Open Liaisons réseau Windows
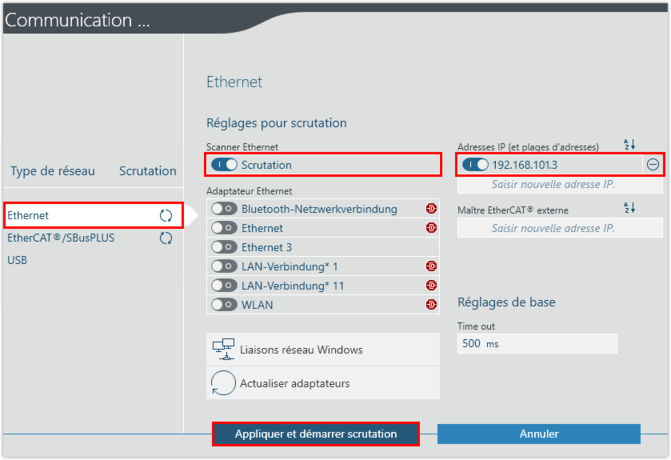 301,350
